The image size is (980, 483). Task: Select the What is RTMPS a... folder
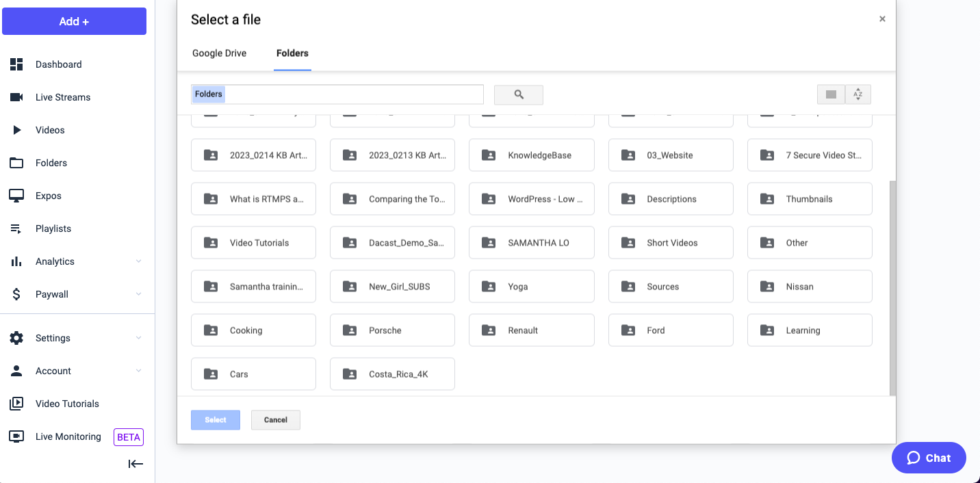253,199
